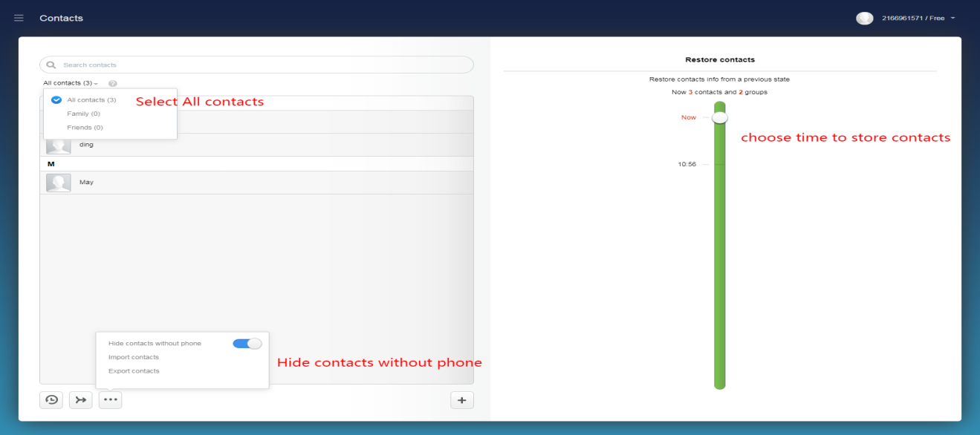Choose the Family (0) group
980x435 pixels.
[83, 114]
